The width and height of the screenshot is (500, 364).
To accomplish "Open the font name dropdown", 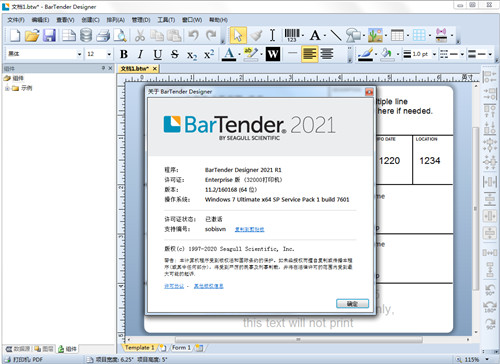I will [x=79, y=54].
